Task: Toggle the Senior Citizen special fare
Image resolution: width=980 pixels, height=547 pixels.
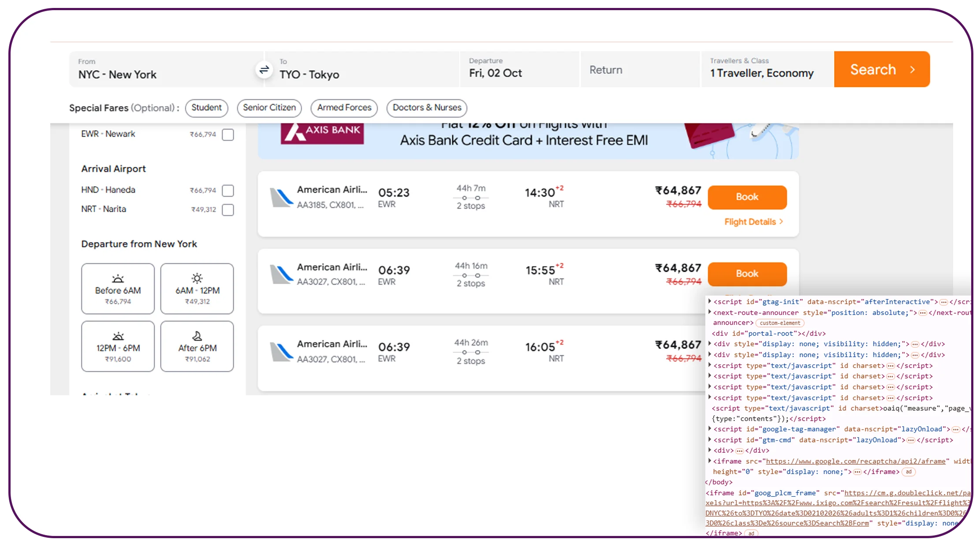Action: (269, 108)
